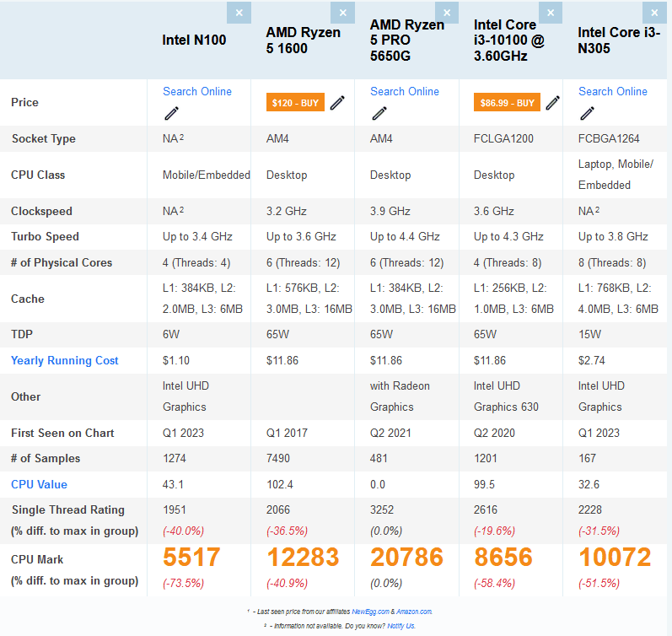Edit price pencil for Ryzen 5 PRO 5650G

[379, 113]
